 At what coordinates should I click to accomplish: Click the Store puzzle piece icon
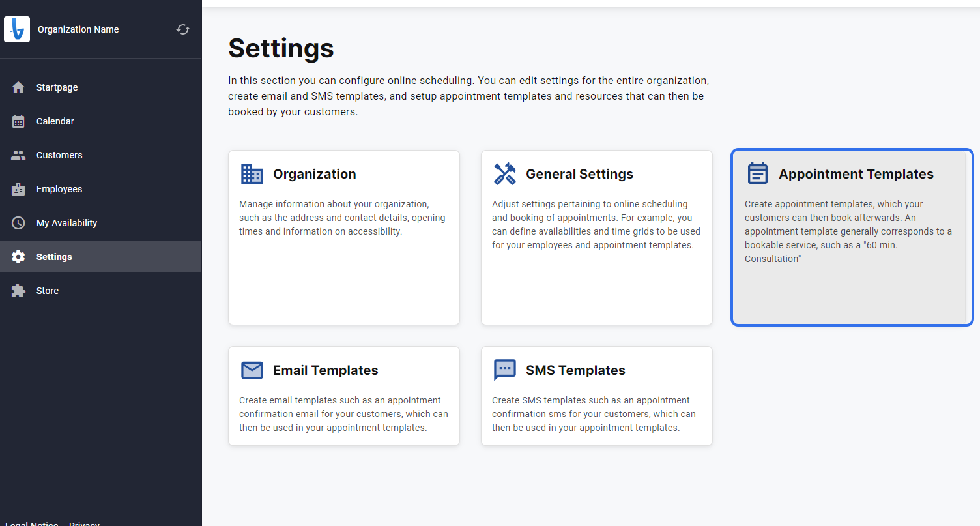18,291
